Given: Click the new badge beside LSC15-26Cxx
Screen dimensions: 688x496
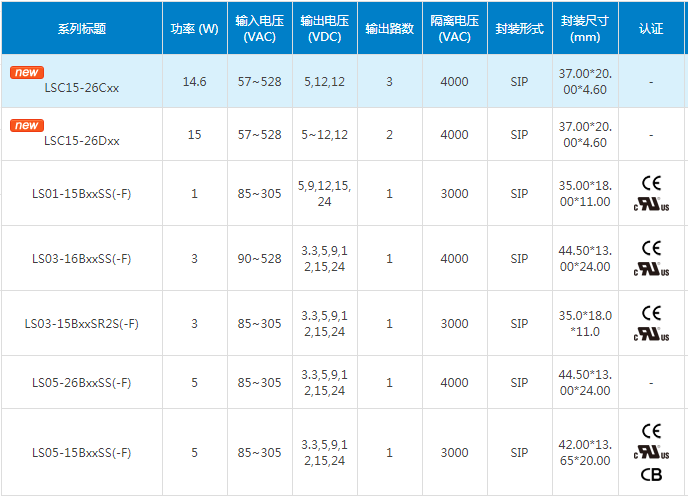Looking at the screenshot, I should click(27, 73).
